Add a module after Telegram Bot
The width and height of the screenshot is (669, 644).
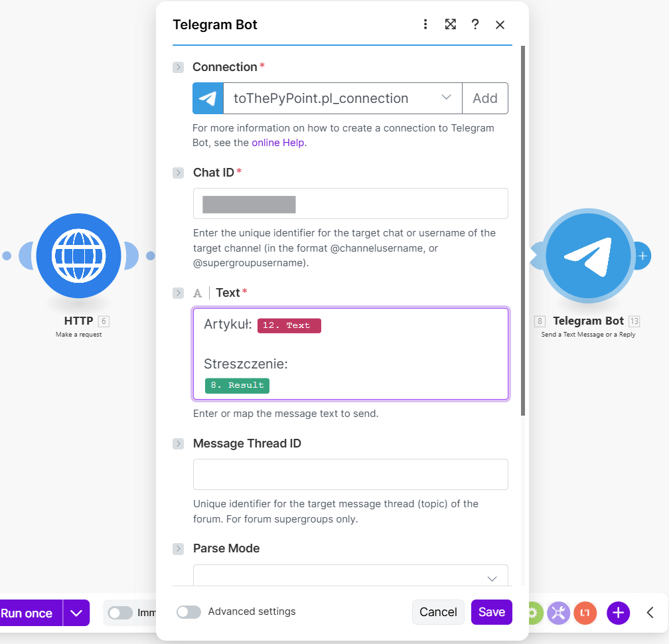(642, 256)
